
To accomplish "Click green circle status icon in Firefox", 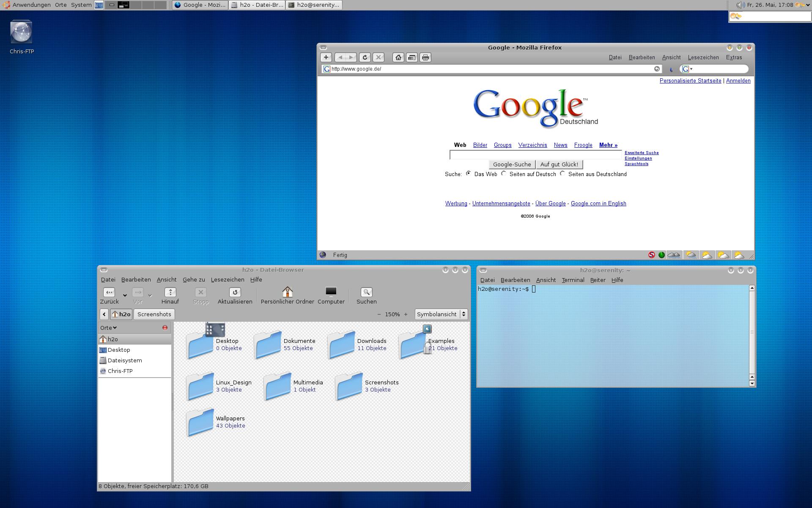I will pos(661,255).
